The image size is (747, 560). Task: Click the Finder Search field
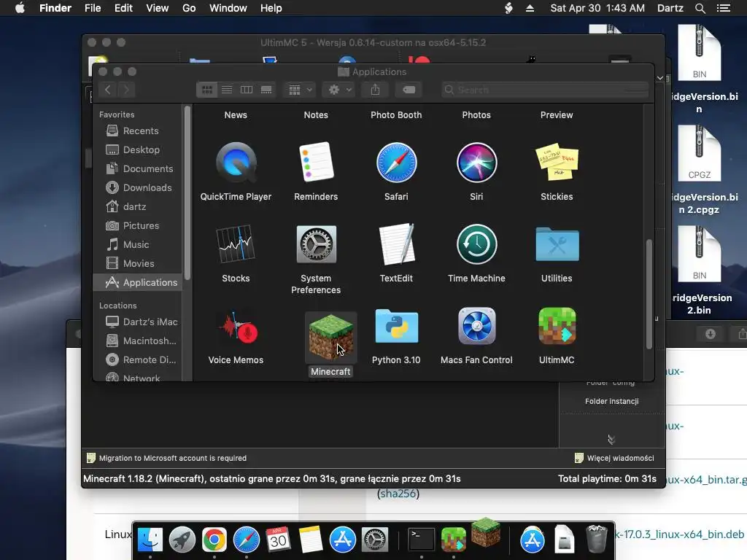545,90
